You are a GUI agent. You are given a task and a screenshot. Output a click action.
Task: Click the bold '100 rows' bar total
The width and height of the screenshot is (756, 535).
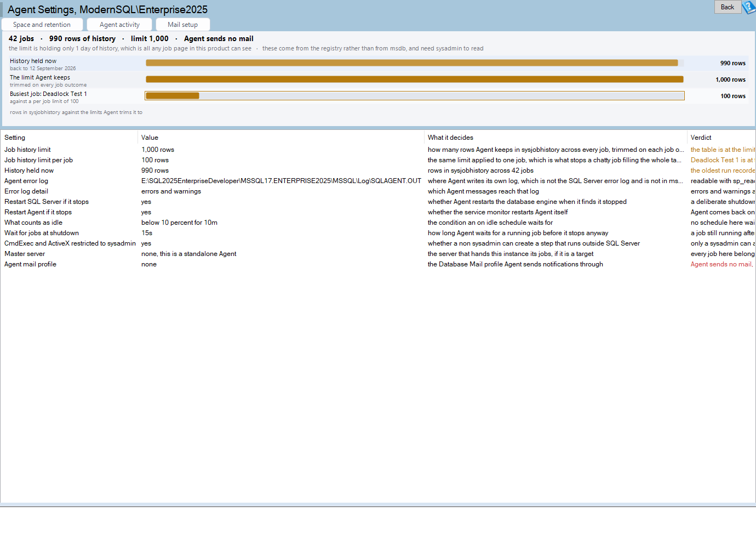click(733, 96)
